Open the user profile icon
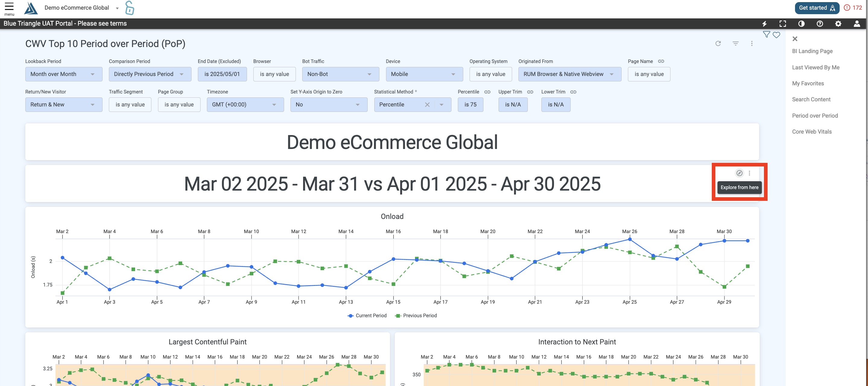 click(857, 24)
